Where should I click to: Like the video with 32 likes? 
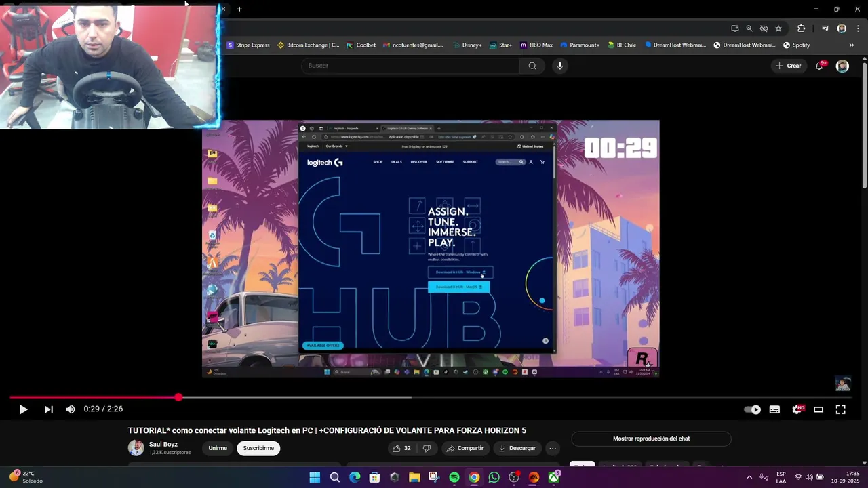(x=401, y=448)
